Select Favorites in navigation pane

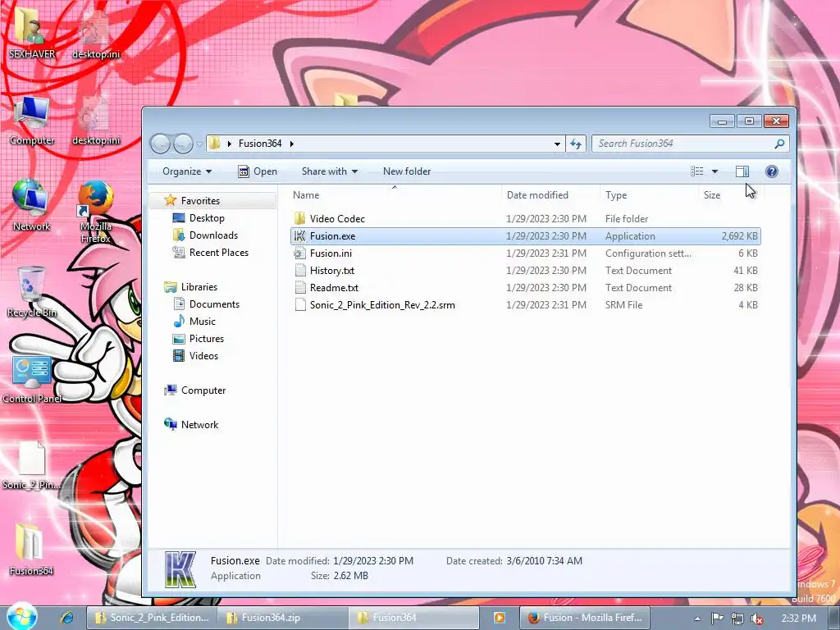coord(200,200)
